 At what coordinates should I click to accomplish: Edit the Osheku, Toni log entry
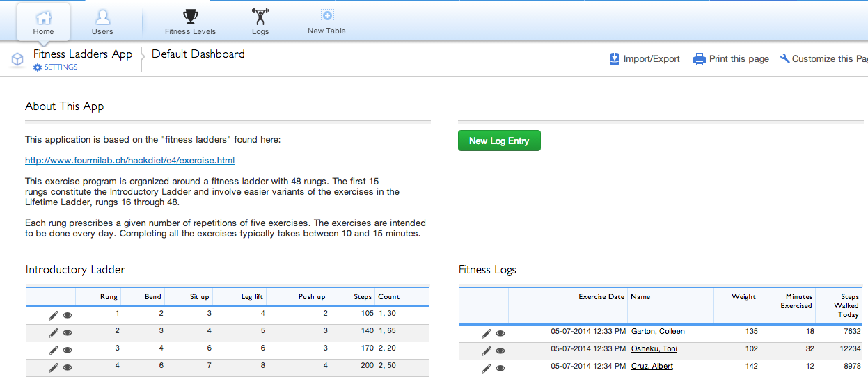(487, 351)
